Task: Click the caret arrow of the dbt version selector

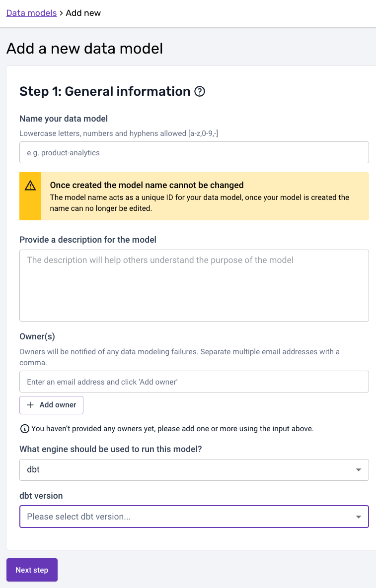Action: pos(359,517)
